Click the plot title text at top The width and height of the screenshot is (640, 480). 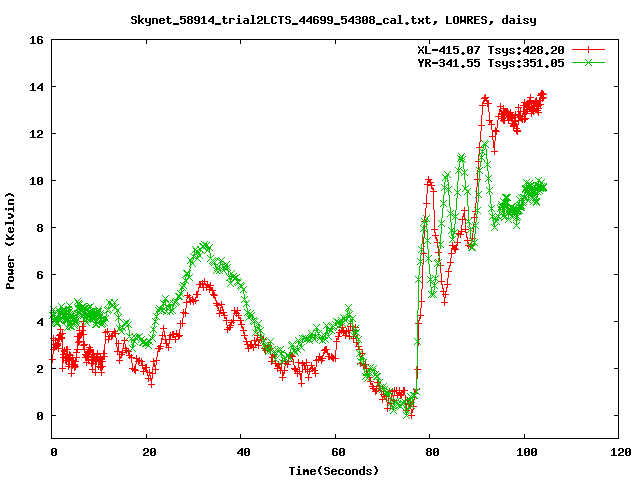[x=333, y=20]
